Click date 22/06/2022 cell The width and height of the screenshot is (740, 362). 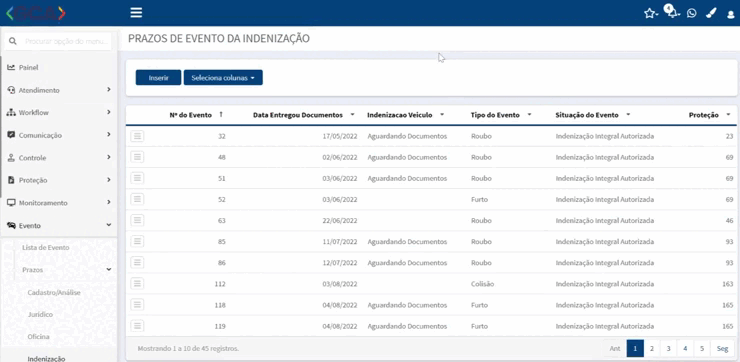pos(340,220)
